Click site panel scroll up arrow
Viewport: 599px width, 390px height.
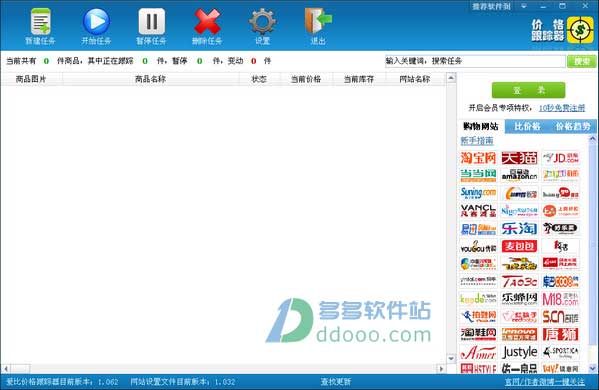[x=593, y=139]
